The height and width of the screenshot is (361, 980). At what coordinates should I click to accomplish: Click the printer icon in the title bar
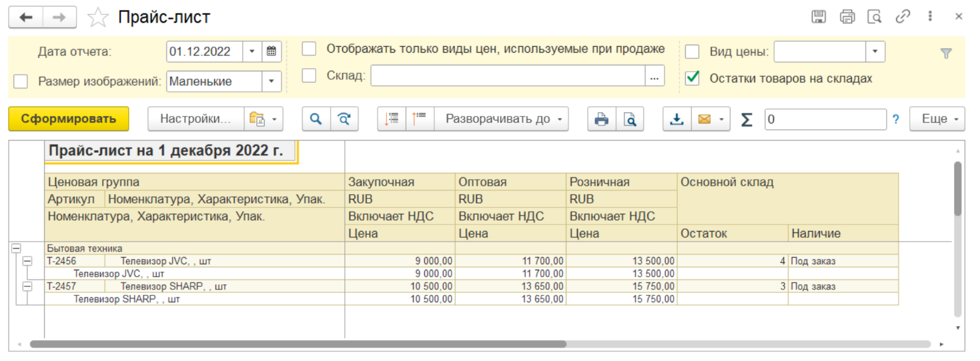(x=847, y=17)
